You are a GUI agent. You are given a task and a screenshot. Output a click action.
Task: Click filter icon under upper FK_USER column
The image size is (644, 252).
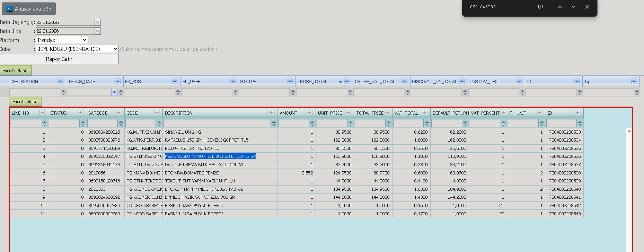tap(236, 92)
